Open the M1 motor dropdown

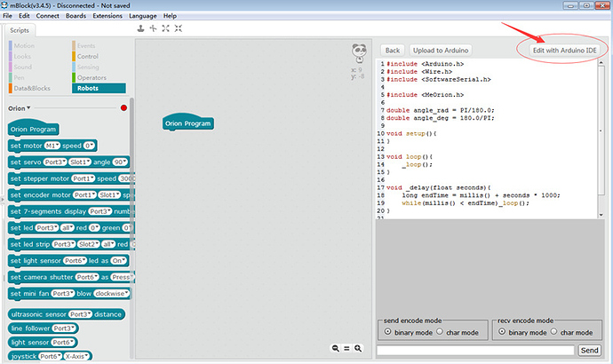click(x=52, y=146)
